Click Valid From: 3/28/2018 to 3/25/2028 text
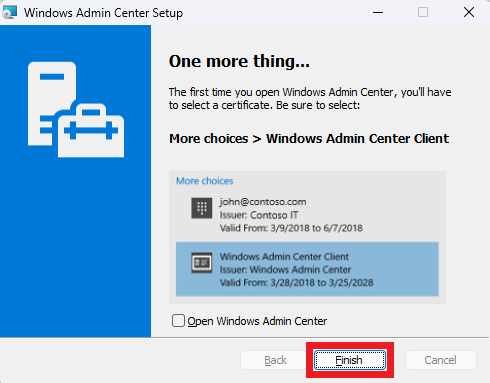 tap(296, 283)
